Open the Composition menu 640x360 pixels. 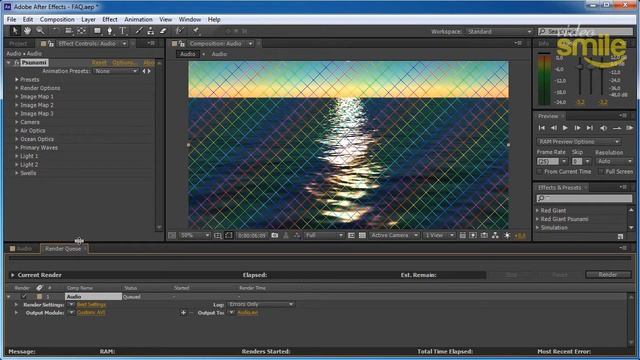pyautogui.click(x=57, y=19)
